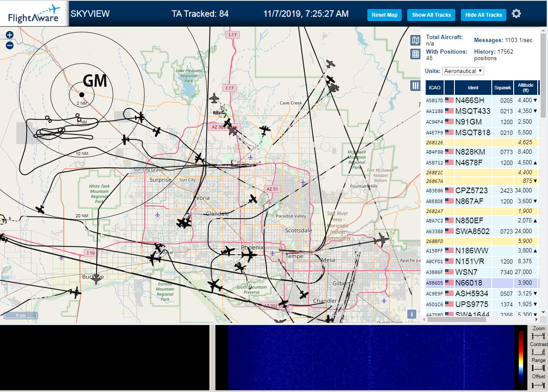
Task: Sort table by Altitude (ft) column header
Action: tap(525, 88)
